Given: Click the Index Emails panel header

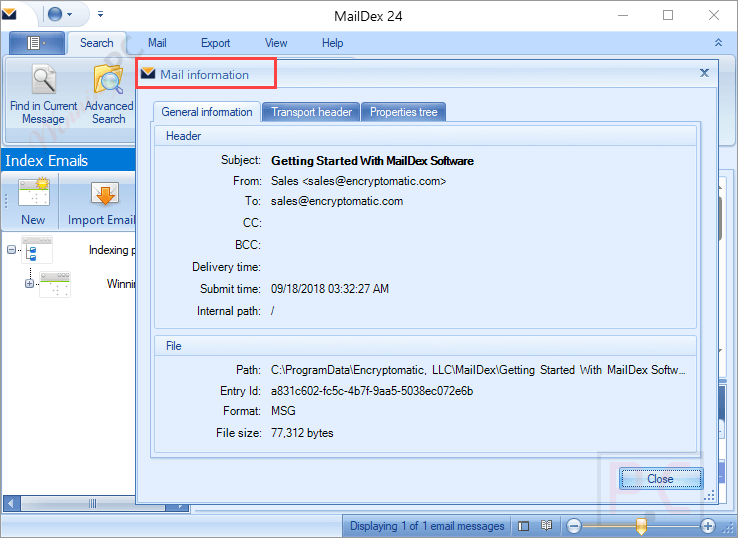Looking at the screenshot, I should click(x=69, y=161).
